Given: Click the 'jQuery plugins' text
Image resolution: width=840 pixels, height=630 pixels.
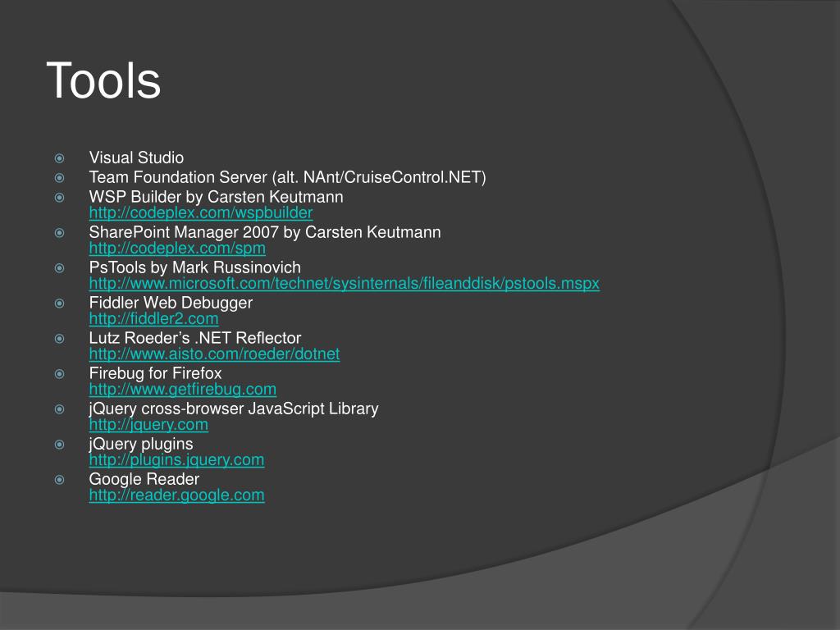Looking at the screenshot, I should click(141, 445).
